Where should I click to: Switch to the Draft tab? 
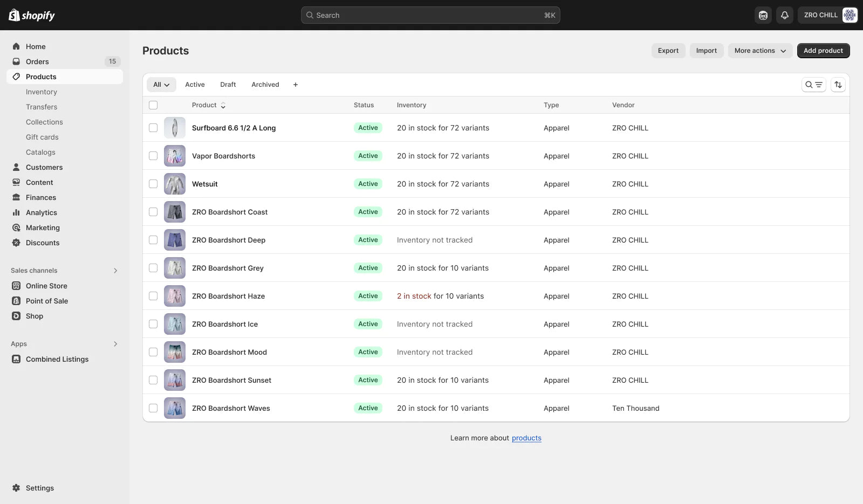(228, 85)
